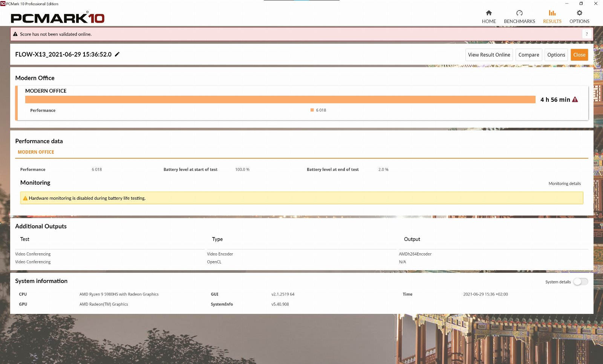Click the Time value 2021-06-29 15:36 +02:00
Image resolution: width=603 pixels, height=364 pixels.
tap(485, 294)
